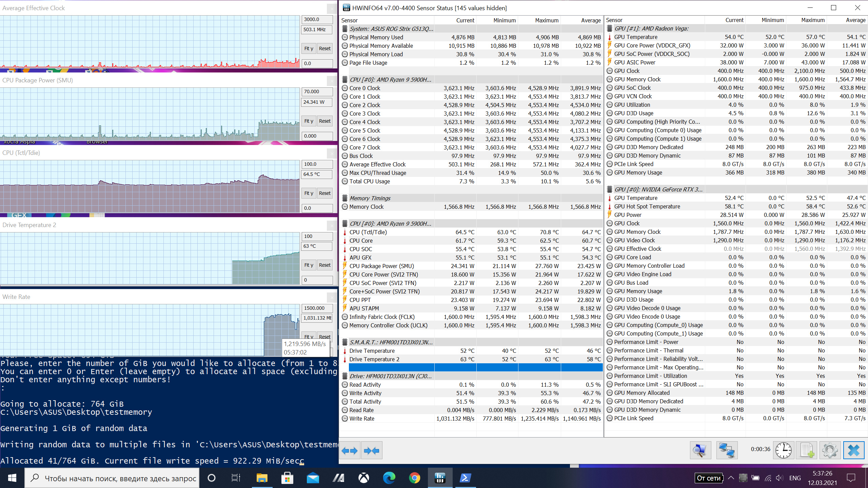
Task: Edit the 1500.000 max field of Write Rate
Action: [317, 308]
